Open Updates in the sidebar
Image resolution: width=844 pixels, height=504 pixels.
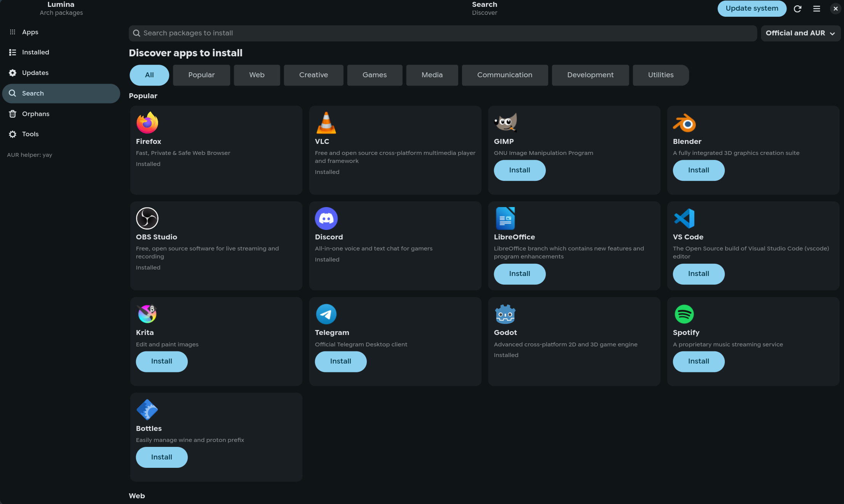[61, 73]
